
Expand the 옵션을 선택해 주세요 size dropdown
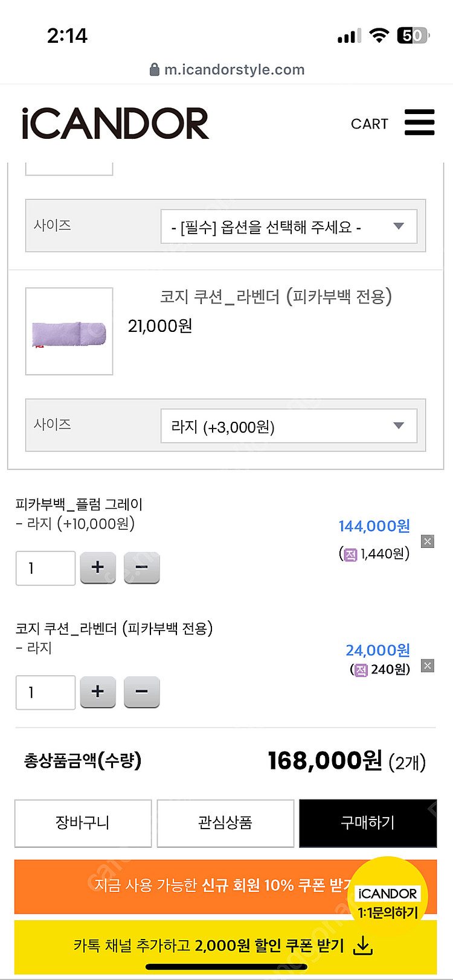pyautogui.click(x=289, y=227)
